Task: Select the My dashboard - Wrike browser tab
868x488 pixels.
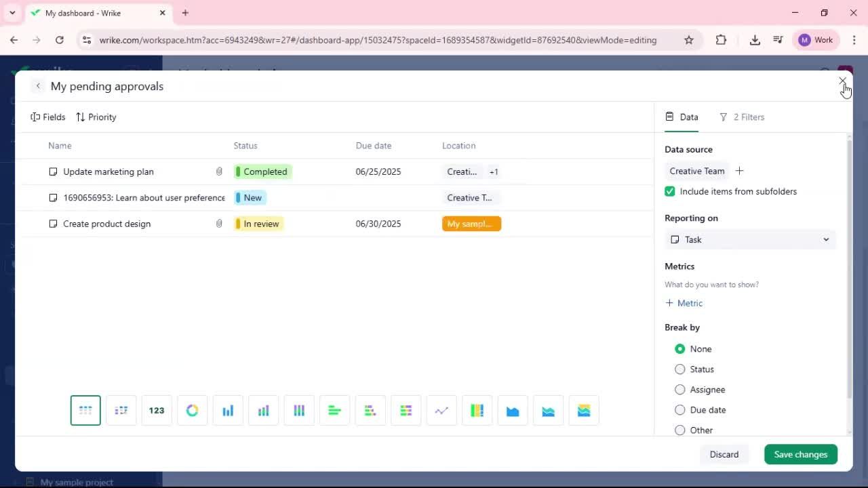Action: (x=98, y=13)
